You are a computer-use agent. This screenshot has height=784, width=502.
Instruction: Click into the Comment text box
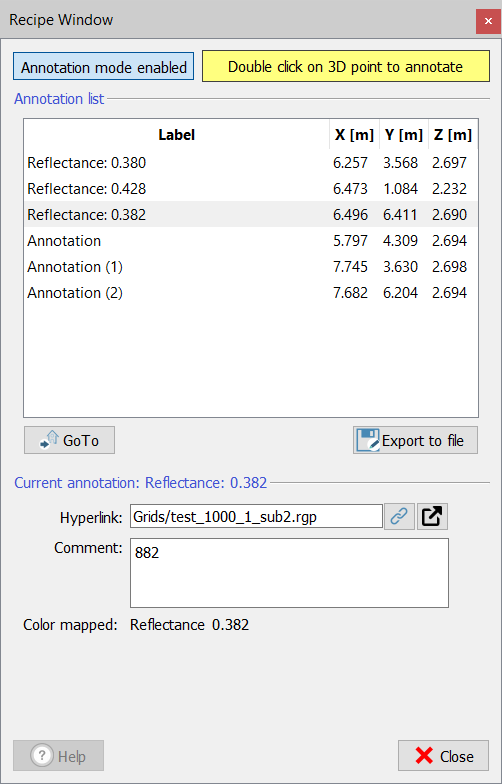point(290,573)
